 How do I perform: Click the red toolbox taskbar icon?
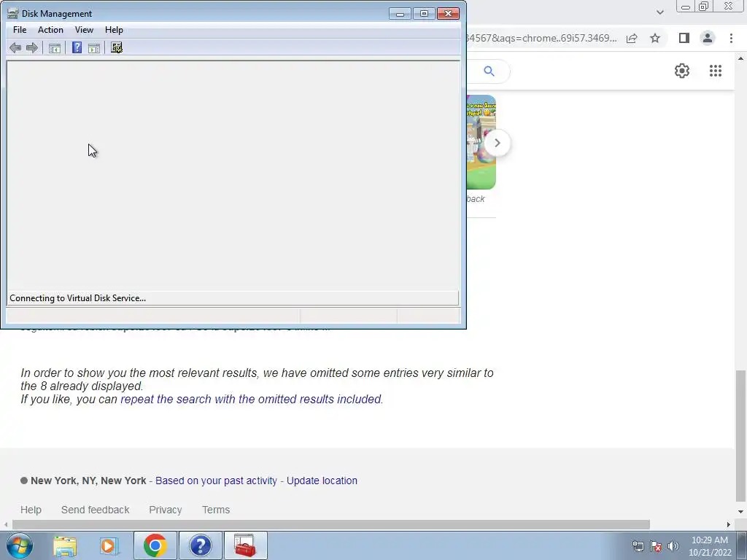pyautogui.click(x=245, y=545)
